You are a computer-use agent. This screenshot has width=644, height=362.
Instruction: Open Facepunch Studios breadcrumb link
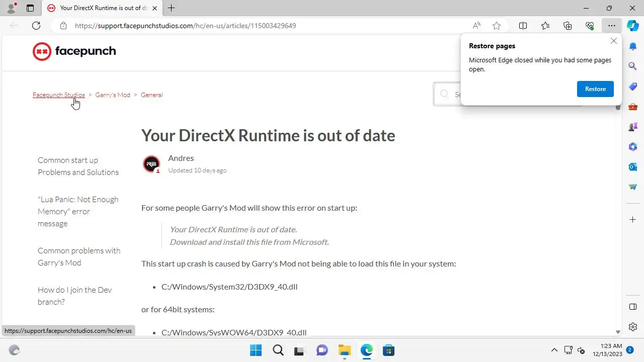click(x=59, y=95)
